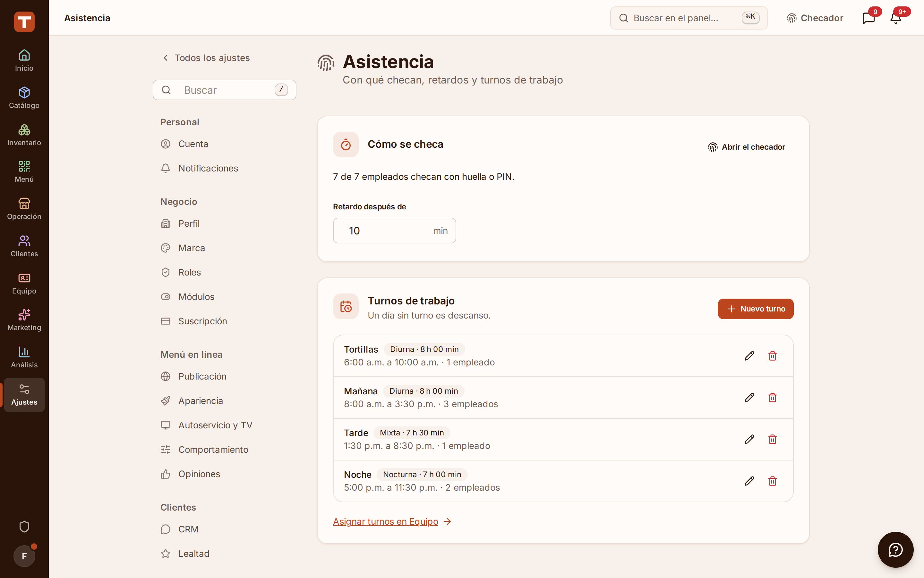Open Módulos settings
This screenshot has width=924, height=578.
coord(225,297)
